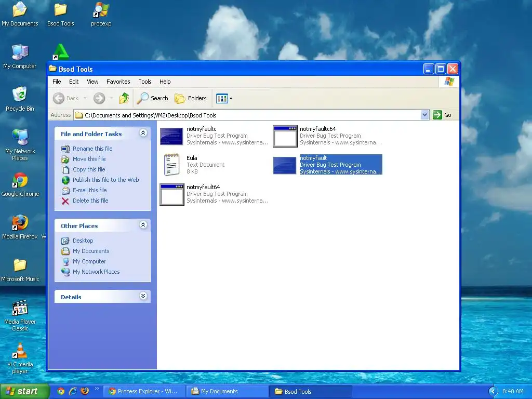Select the My Network Places desktop icon

pos(20,145)
